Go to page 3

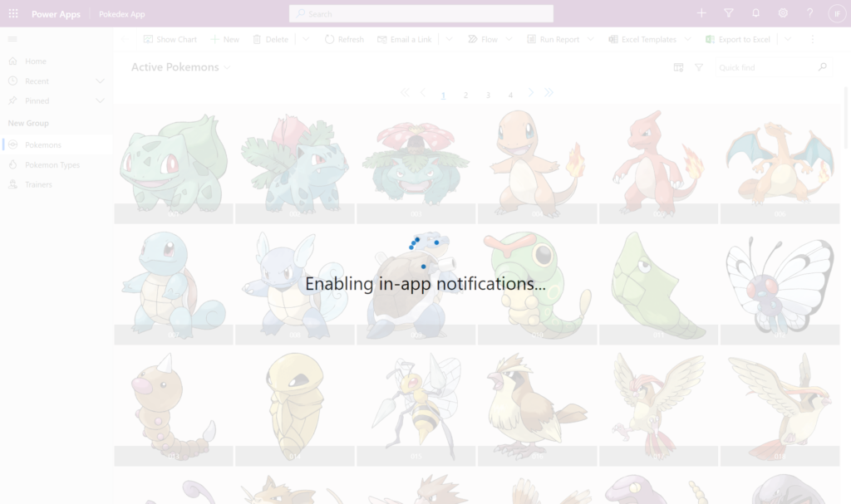(488, 95)
